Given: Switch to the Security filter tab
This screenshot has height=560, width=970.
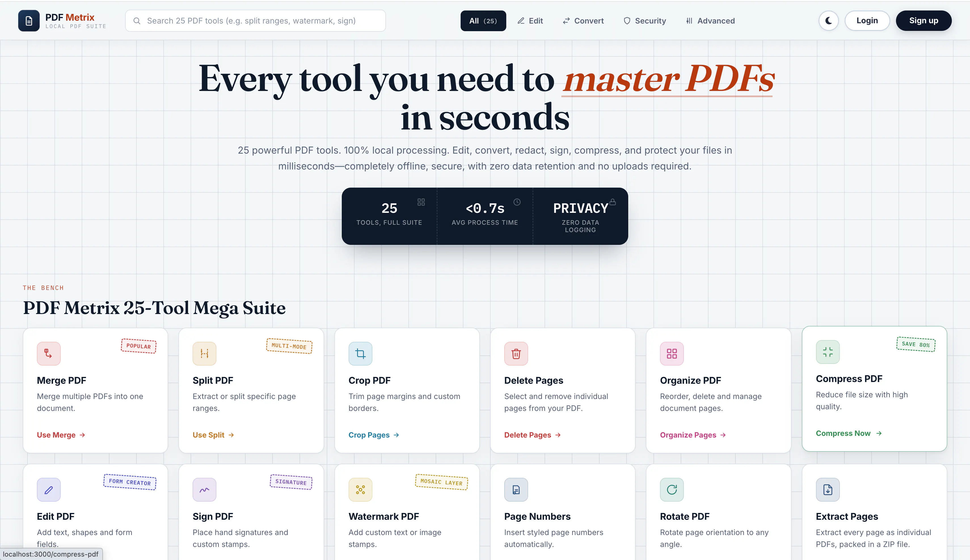Looking at the screenshot, I should [645, 21].
